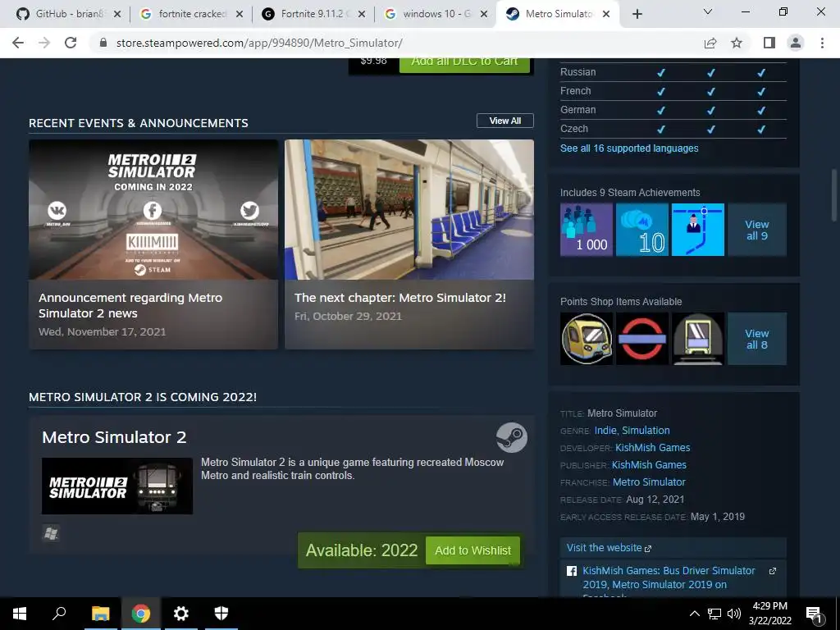Click the Steam logo in the Metro Simulator 2 box
This screenshot has width=840, height=630.
point(512,437)
